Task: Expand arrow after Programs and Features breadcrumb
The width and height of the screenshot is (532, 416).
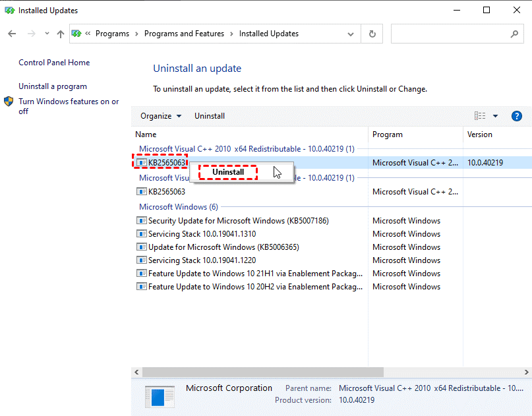Action: tap(231, 34)
